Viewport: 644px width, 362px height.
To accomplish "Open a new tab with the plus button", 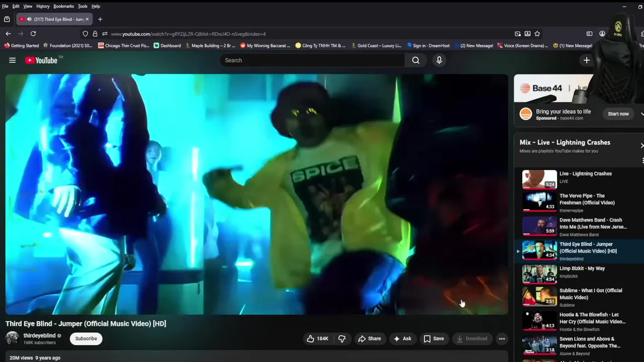I will point(100,19).
